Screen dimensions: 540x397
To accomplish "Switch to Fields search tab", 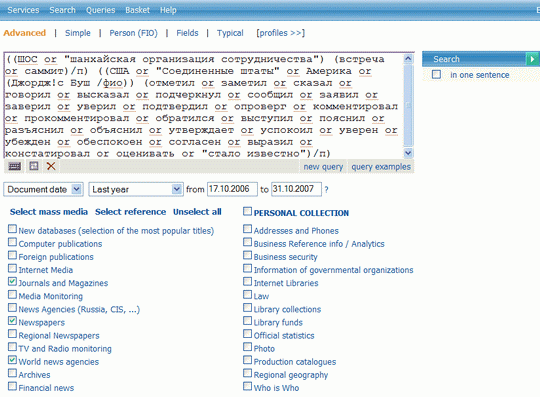I will tap(187, 33).
